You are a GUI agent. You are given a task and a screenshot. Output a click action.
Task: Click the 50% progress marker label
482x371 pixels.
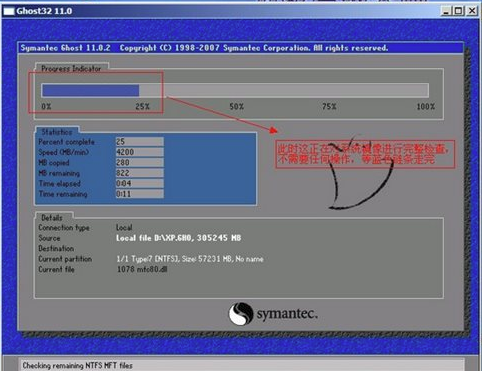click(236, 107)
